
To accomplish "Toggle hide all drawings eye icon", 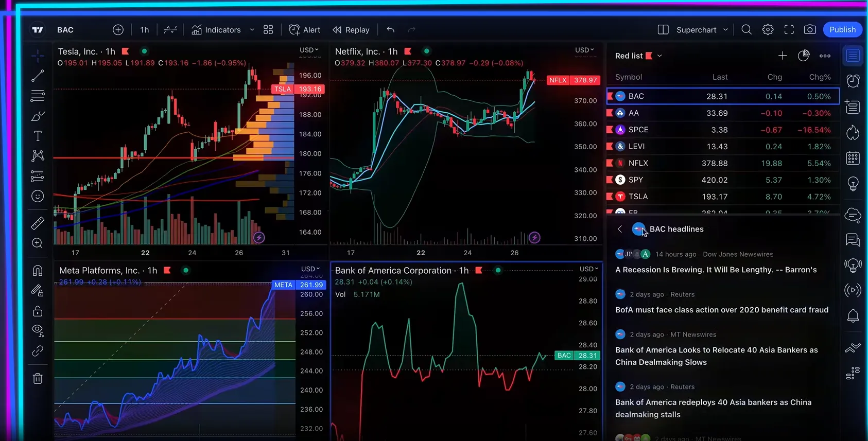I will point(38,330).
